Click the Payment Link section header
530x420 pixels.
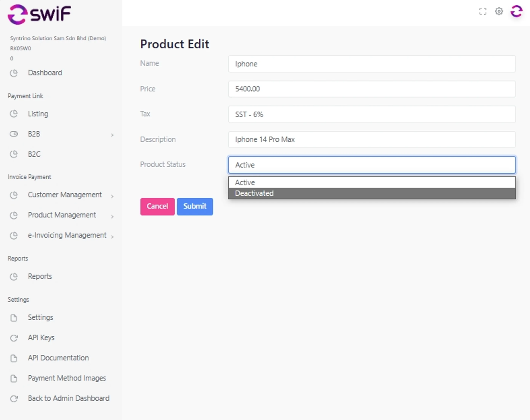(25, 96)
